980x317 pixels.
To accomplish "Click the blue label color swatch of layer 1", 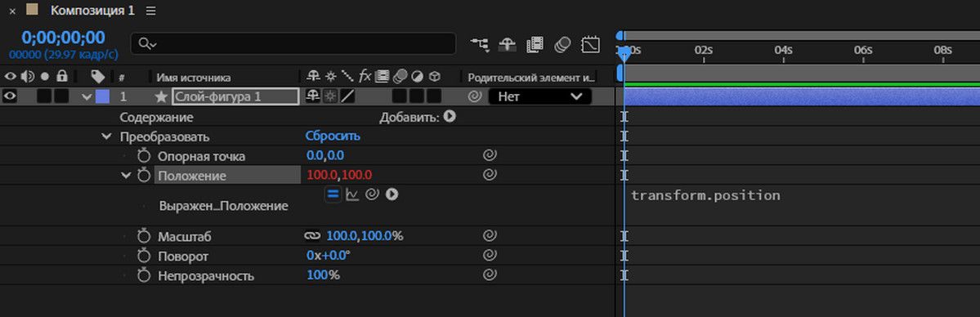I will coord(102,97).
